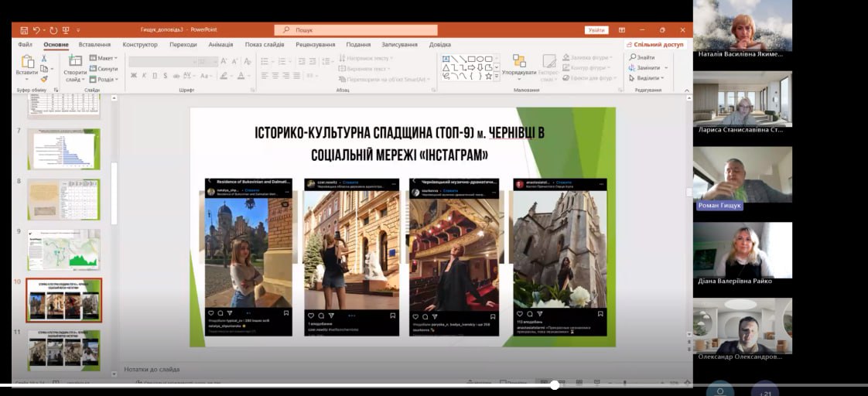Click the Paste (Вставити) clipboard icon
Image resolution: width=868 pixels, height=396 pixels.
coord(27,62)
